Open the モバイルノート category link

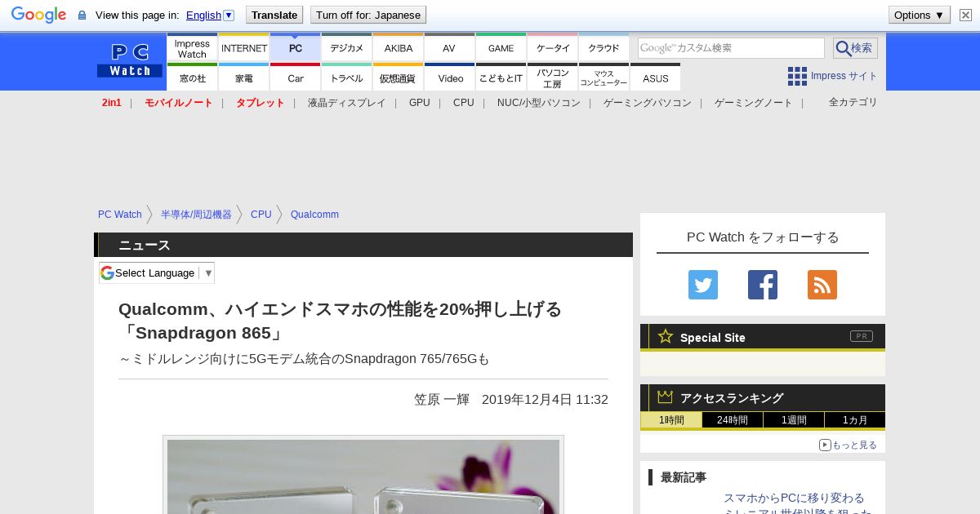[x=178, y=103]
